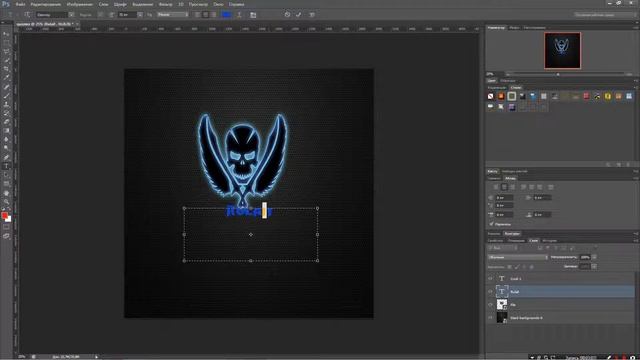Open the layer opacity slider arrow

594,257
